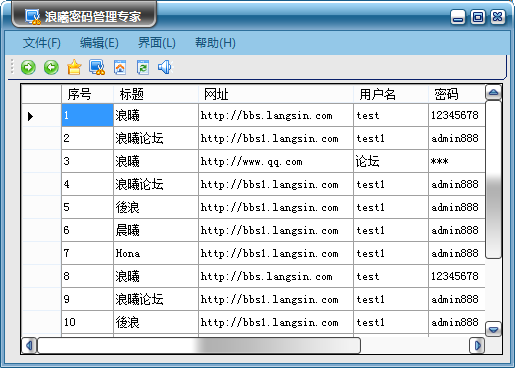Select 序号 cell "3"
This screenshot has width=515, height=368.
(x=87, y=161)
